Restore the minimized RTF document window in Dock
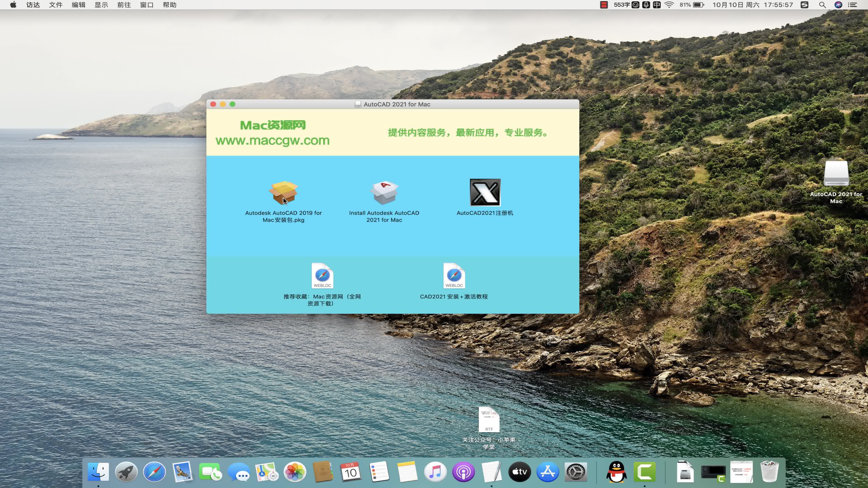Viewport: 868px width, 488px height. click(741, 472)
